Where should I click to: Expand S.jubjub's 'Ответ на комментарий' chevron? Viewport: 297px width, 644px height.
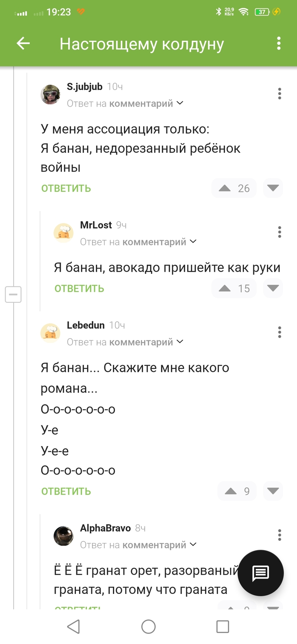click(180, 103)
